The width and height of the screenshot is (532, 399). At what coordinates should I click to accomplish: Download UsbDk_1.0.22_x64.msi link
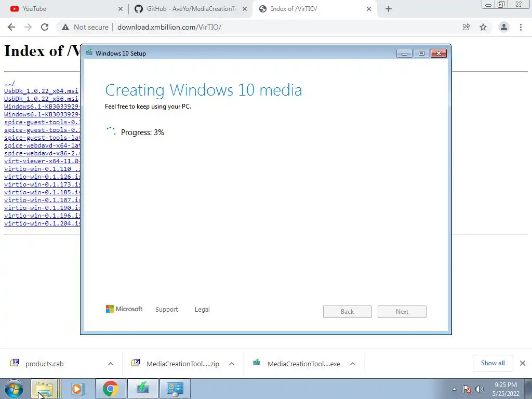pyautogui.click(x=41, y=91)
